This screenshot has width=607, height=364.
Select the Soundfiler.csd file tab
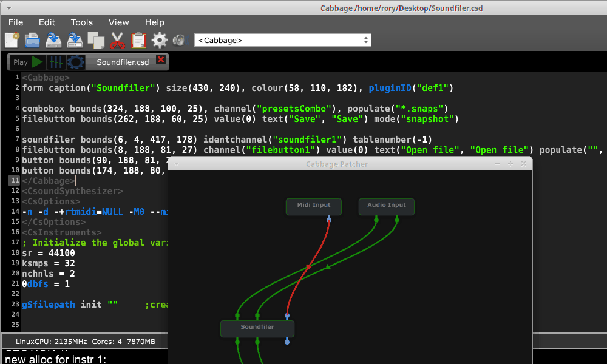(x=122, y=62)
